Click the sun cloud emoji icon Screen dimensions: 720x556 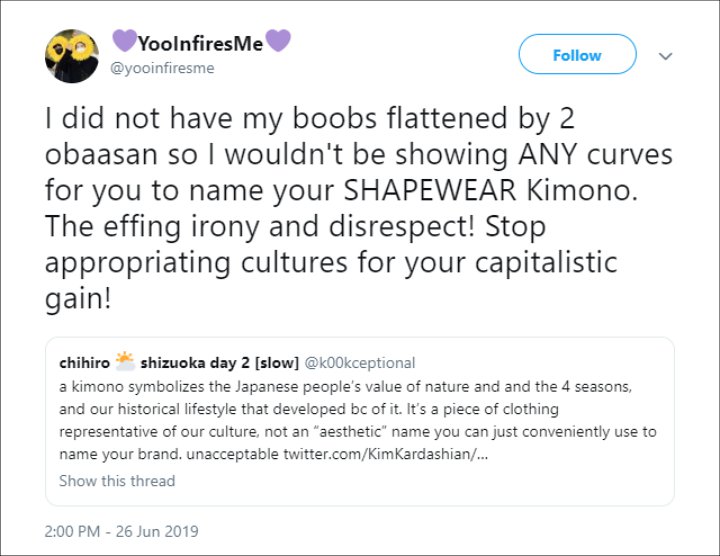pyautogui.click(x=125, y=361)
